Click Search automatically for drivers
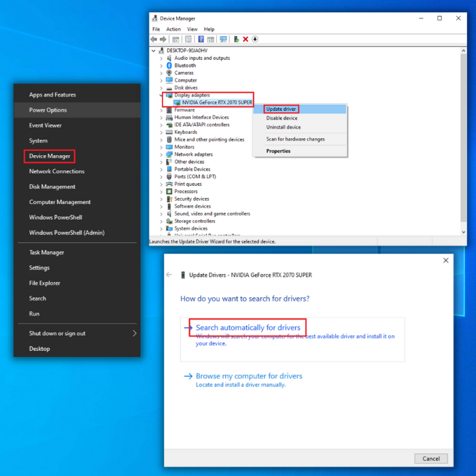The width and height of the screenshot is (476, 476). click(292, 339)
